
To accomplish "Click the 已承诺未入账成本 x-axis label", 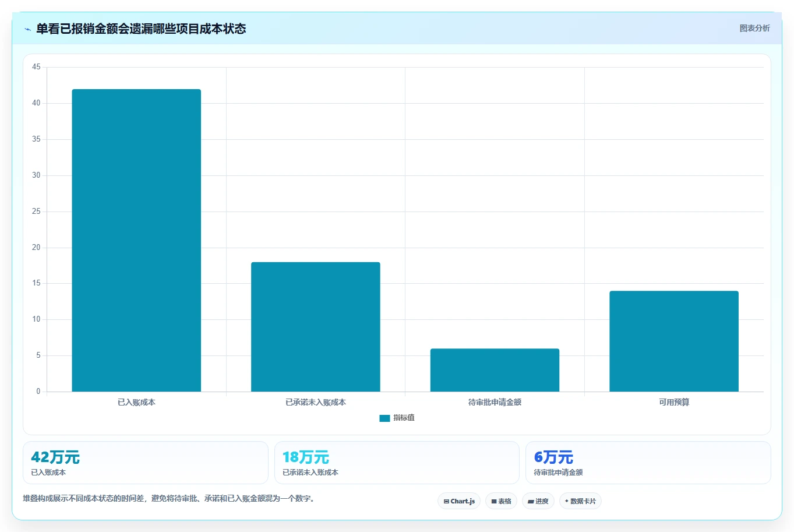I will (x=316, y=402).
